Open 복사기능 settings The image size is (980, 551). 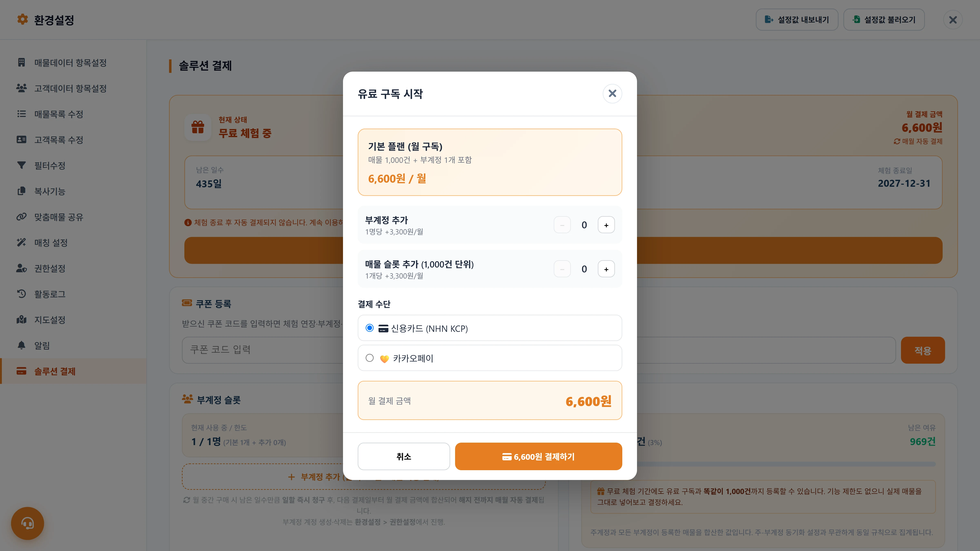point(73,191)
